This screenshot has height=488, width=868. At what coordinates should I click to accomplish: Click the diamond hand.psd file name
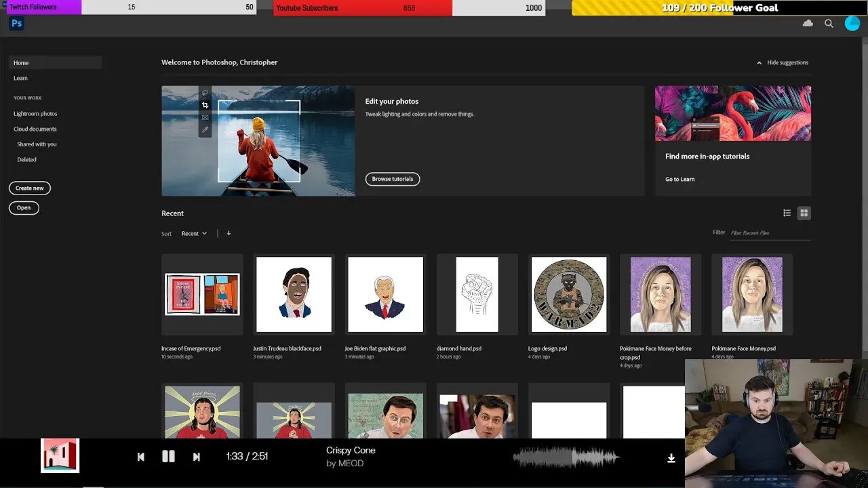pos(459,348)
